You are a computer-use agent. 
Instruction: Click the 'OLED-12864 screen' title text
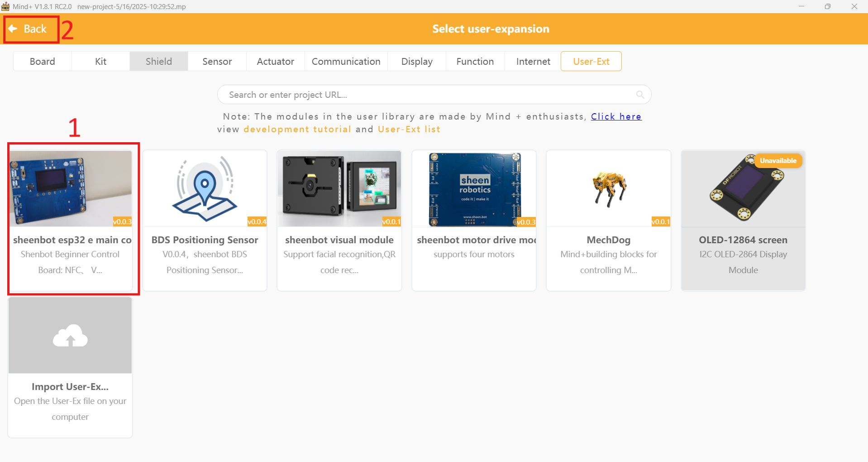coord(743,240)
